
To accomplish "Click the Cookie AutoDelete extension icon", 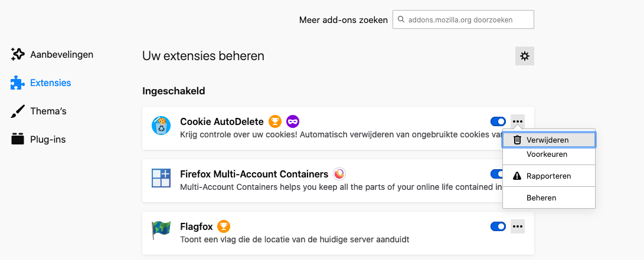I will (x=161, y=126).
